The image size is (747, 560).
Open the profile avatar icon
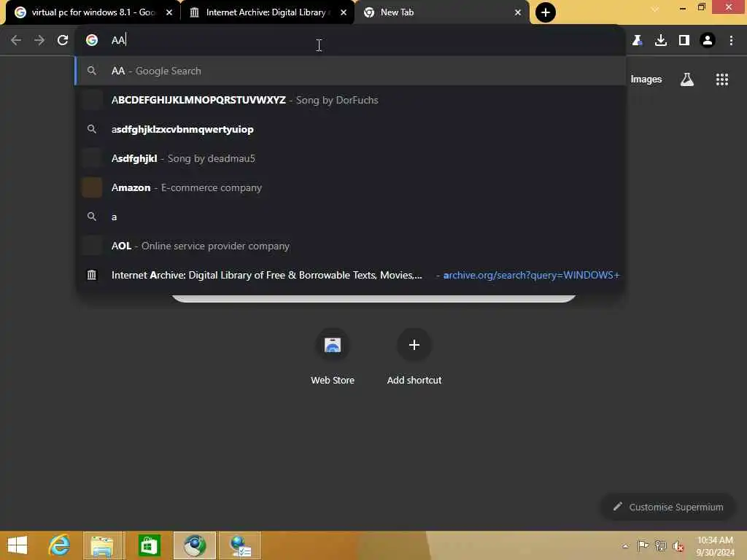(x=708, y=41)
